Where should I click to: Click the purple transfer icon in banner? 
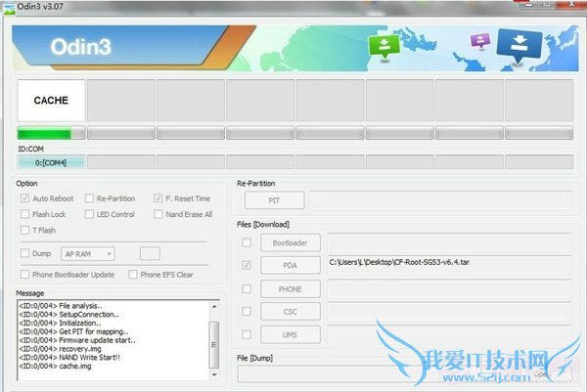pyautogui.click(x=480, y=40)
